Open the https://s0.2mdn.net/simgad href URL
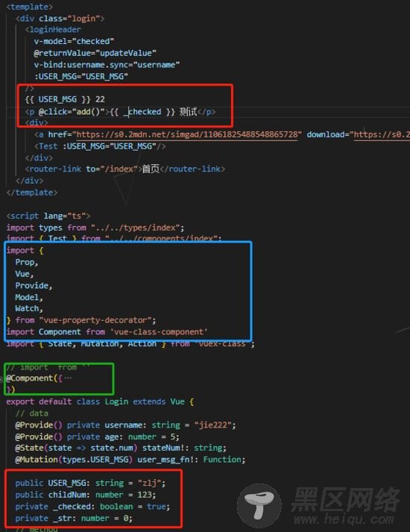Image resolution: width=410 pixels, height=532 pixels. (x=187, y=135)
